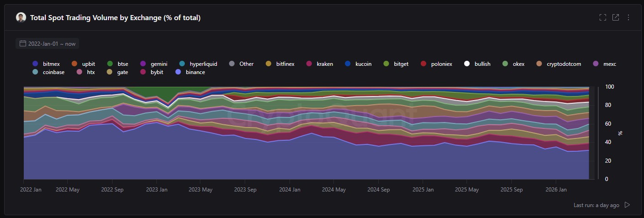Click the run query play icon
Viewport: 644px width, 218px height.
[x=627, y=205]
